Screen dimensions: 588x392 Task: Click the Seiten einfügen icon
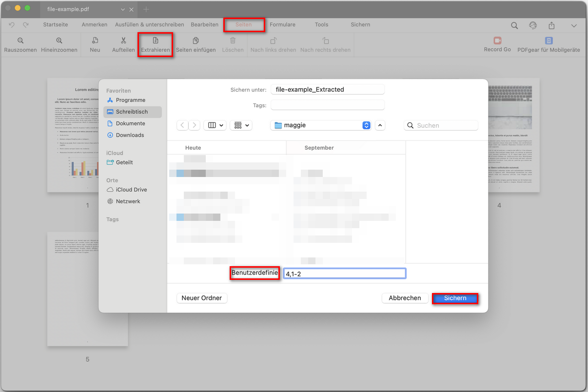[196, 41]
